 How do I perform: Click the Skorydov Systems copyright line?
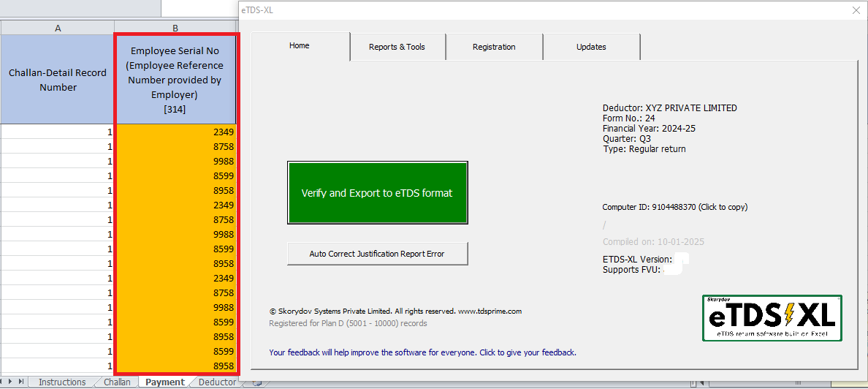[x=395, y=311]
